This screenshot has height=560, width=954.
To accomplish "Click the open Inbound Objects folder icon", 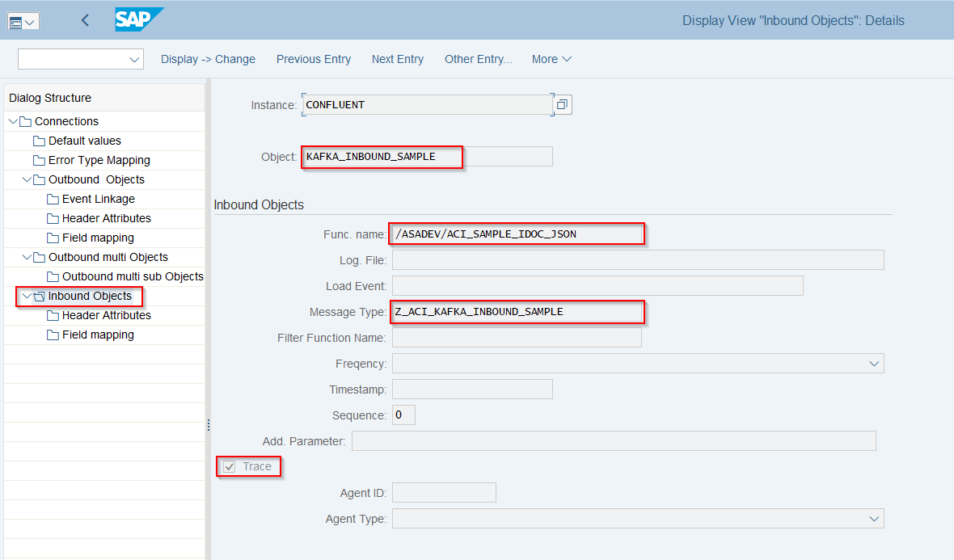I will 39,296.
